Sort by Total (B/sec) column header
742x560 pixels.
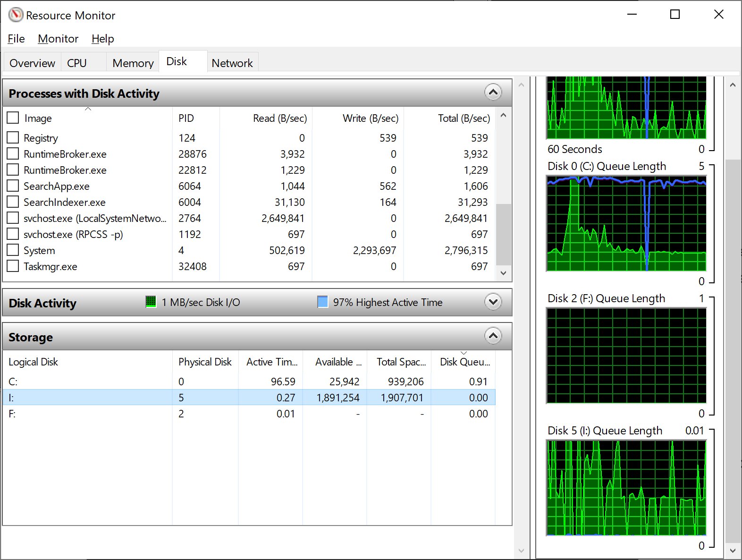(x=449, y=118)
